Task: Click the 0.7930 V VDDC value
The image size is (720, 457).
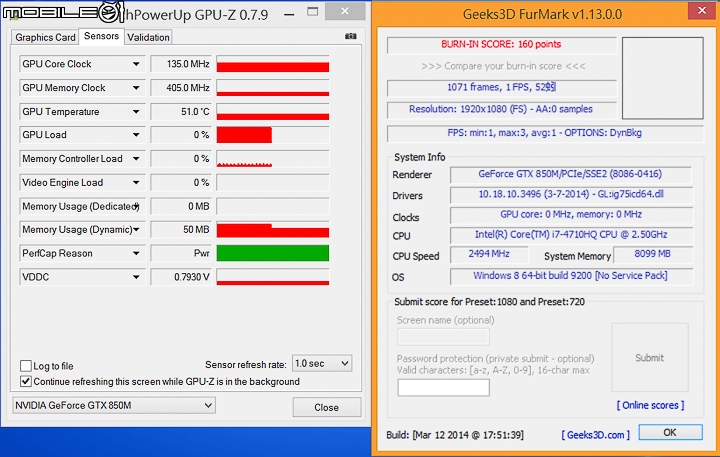Action: 181,277
